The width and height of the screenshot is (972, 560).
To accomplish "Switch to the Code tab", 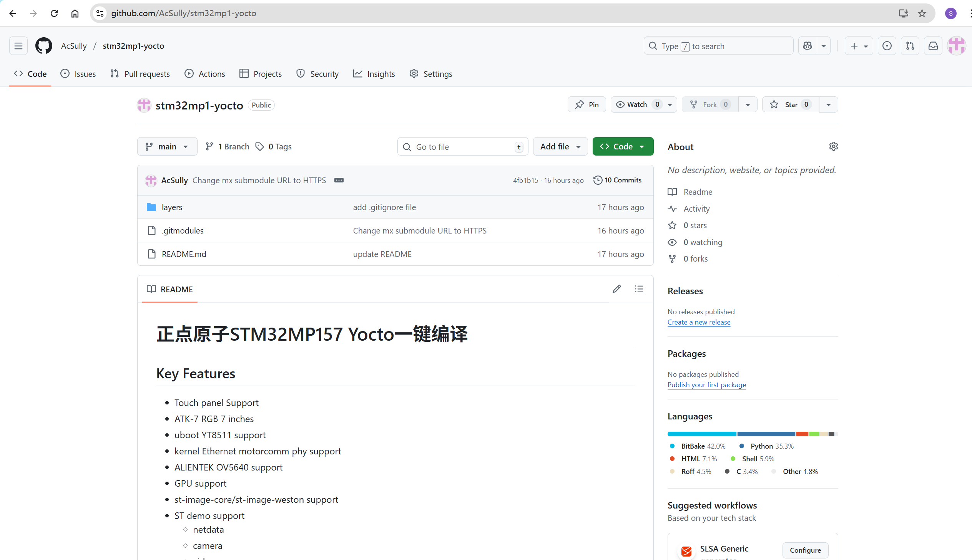I will pos(30,74).
